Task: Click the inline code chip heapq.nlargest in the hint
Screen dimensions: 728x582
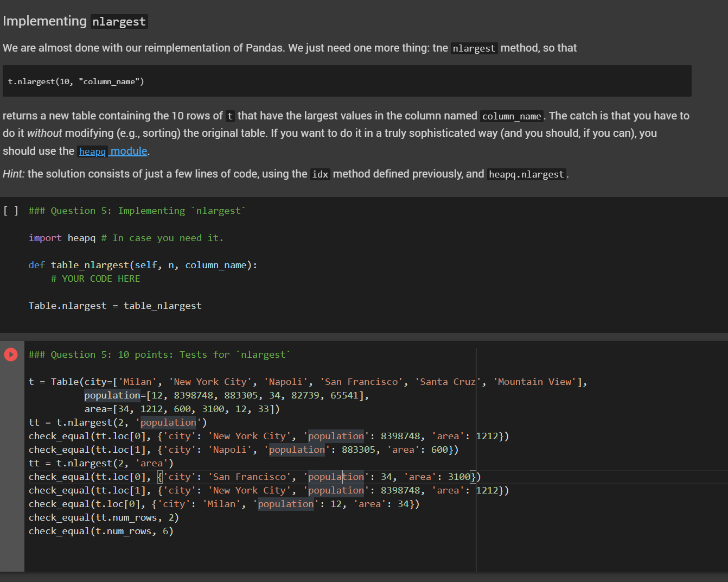Action: (x=526, y=174)
